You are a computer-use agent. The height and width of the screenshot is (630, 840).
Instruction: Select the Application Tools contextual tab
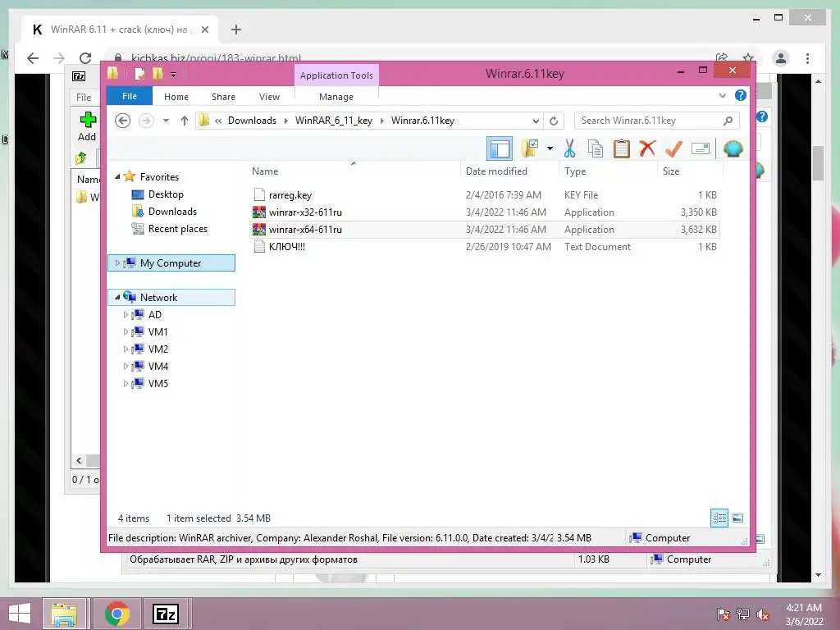336,75
